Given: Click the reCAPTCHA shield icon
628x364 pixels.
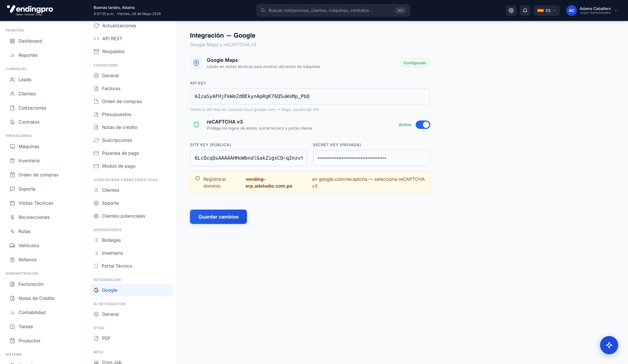Looking at the screenshot, I should tap(196, 125).
